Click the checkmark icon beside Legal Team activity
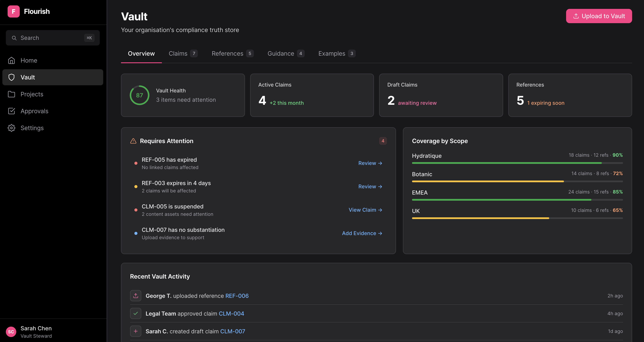This screenshot has height=342, width=644. pyautogui.click(x=135, y=313)
